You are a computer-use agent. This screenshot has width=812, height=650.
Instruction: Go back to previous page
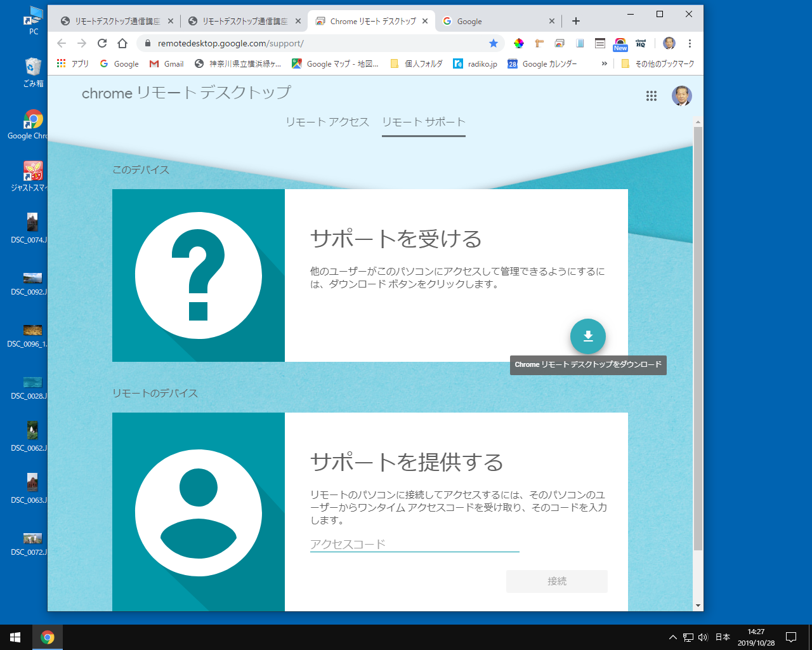pyautogui.click(x=62, y=43)
